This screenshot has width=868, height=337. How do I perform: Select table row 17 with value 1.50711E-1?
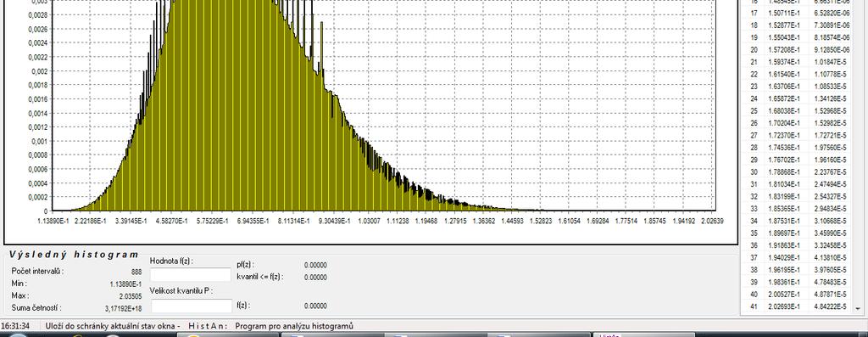point(797,14)
